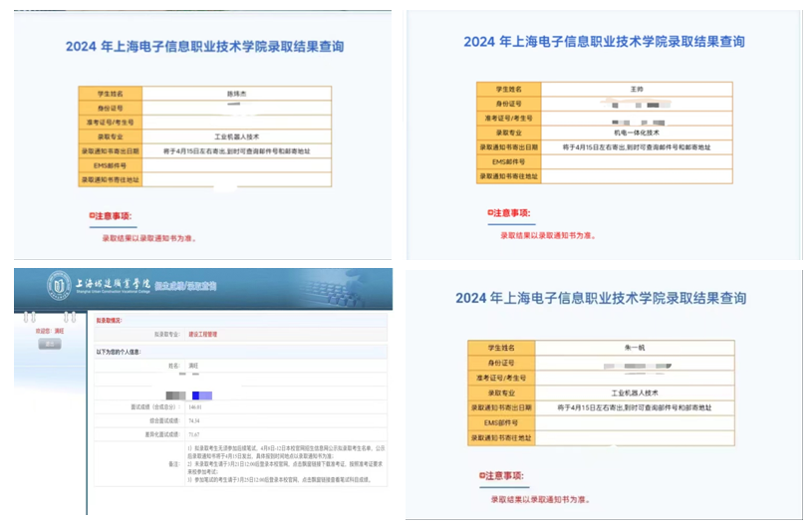
Task: Click 工业机器人技术 major in 朱一帆's table
Action: pyautogui.click(x=635, y=393)
